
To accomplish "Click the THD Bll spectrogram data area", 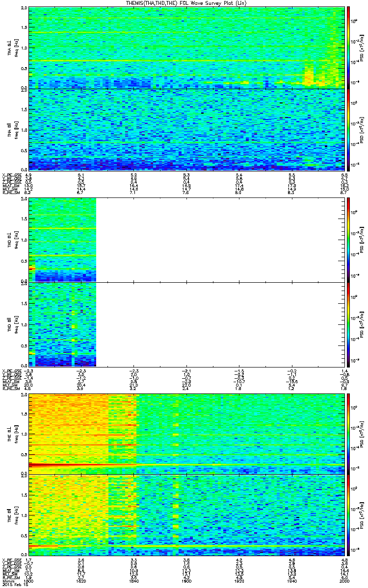I will pyautogui.click(x=62, y=324).
